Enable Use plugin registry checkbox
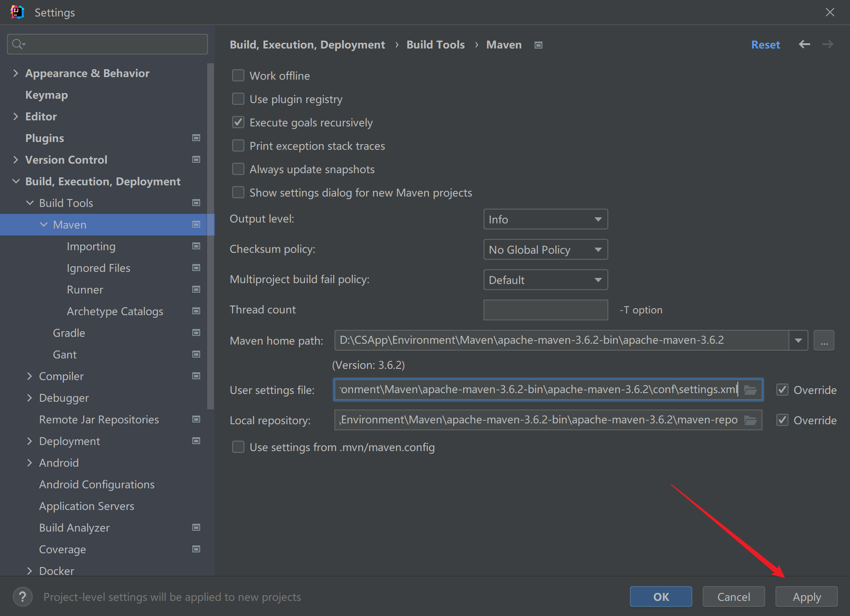 point(238,99)
